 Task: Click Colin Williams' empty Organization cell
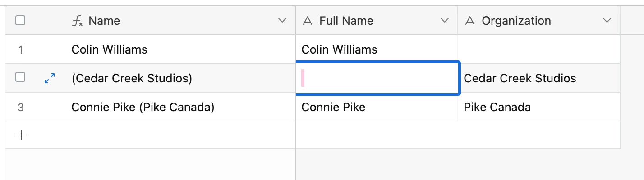pos(538,49)
